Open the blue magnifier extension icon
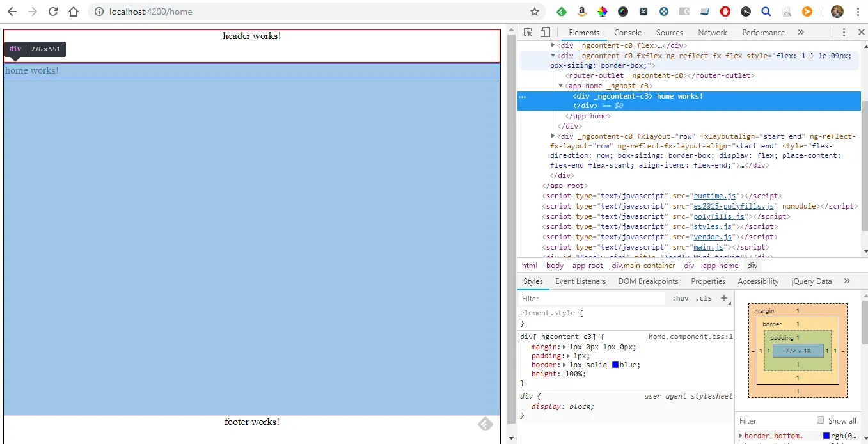The width and height of the screenshot is (868, 444). tap(766, 12)
